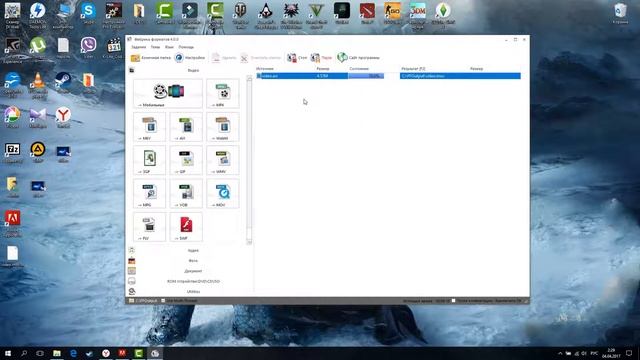
Task: Select the video.avi task row
Action: point(389,76)
